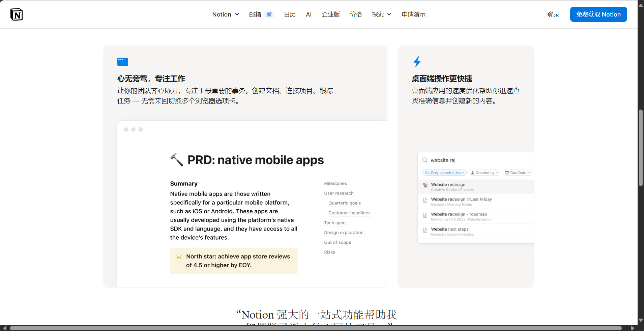Click the Notion logo icon
Viewport: 644px width, 331px height.
click(x=17, y=14)
